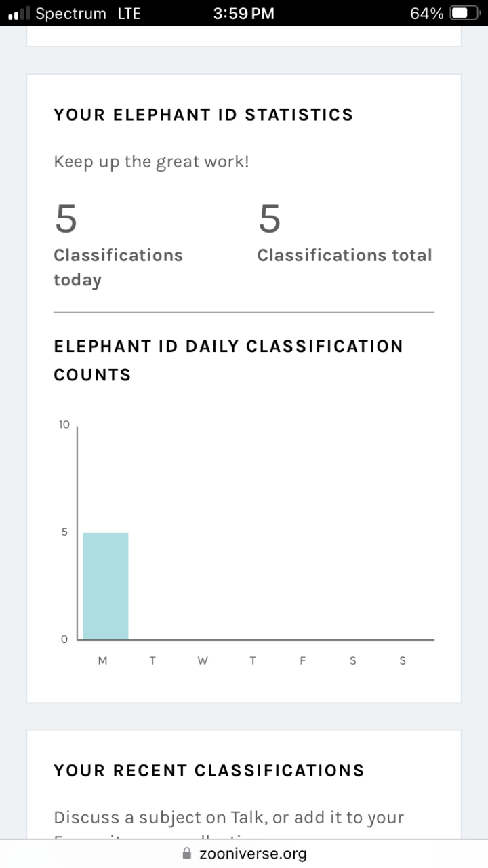The image size is (488, 868).
Task: Tap the Monday bar in the chart
Action: (106, 586)
